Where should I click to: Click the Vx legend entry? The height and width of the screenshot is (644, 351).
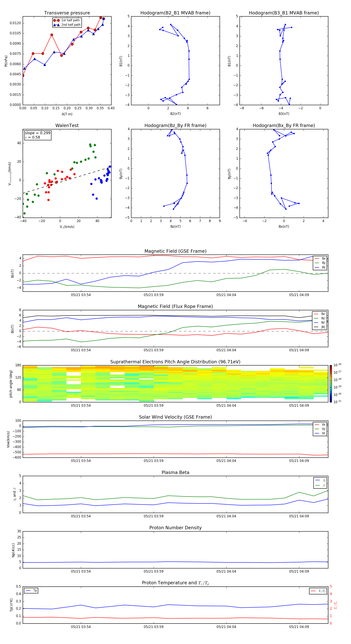[320, 424]
